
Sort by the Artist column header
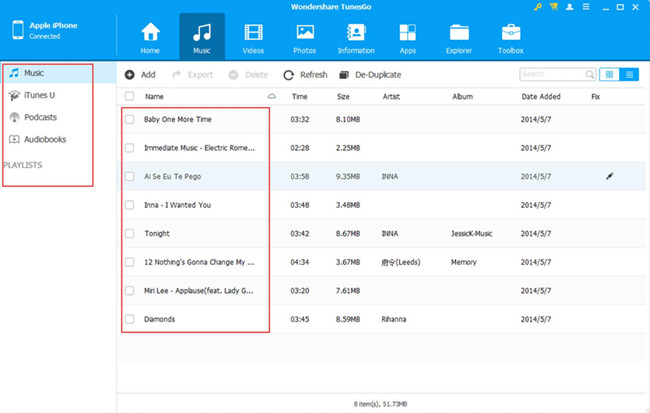click(x=391, y=97)
